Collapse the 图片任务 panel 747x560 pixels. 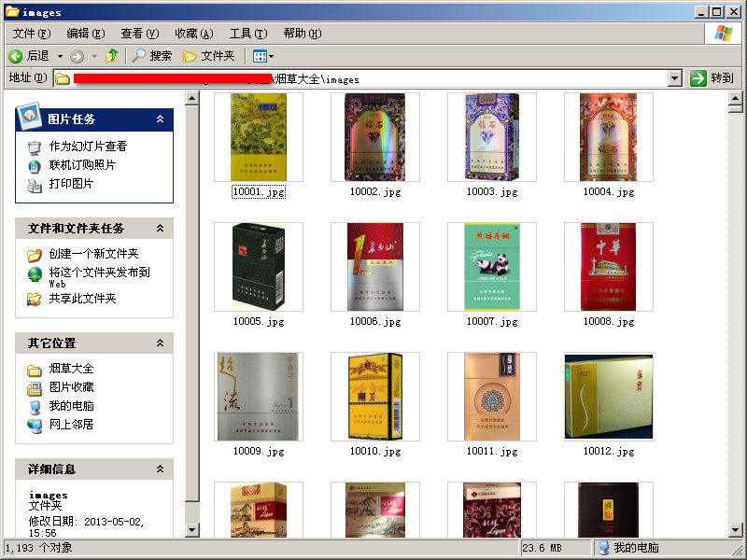tap(160, 119)
